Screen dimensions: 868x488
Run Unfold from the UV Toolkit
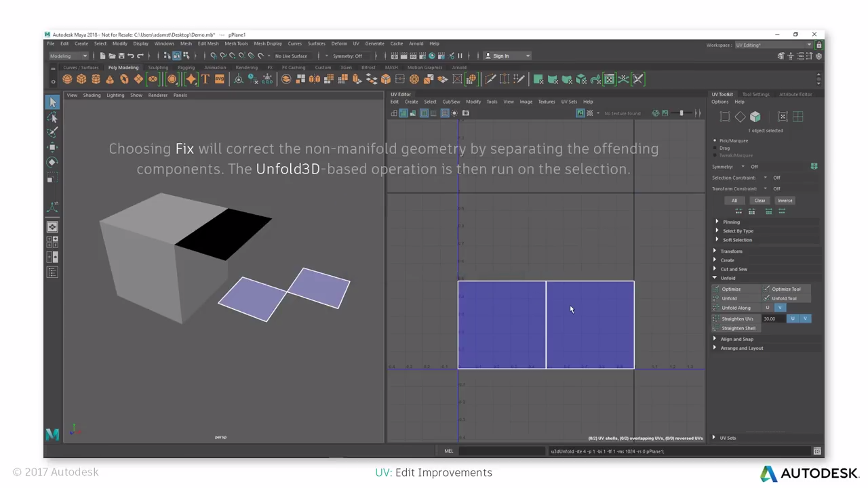point(730,298)
